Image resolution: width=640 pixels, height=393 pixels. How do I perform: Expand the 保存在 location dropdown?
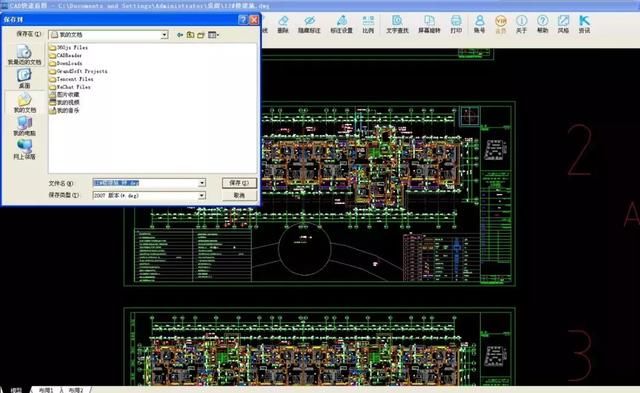(164, 35)
